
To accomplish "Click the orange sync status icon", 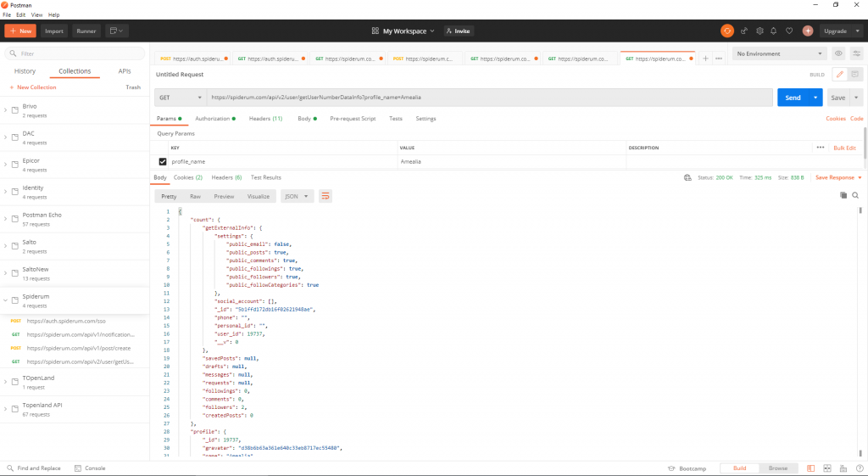I will (726, 31).
